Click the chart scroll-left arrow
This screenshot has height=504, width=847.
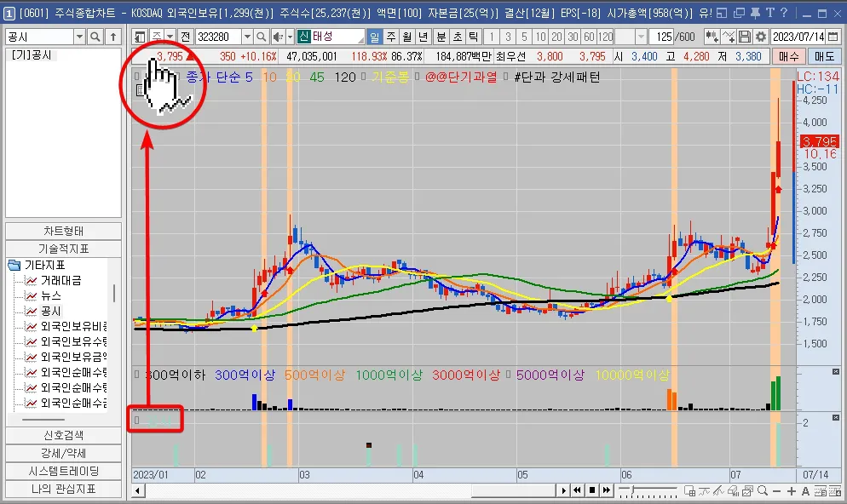[138, 490]
